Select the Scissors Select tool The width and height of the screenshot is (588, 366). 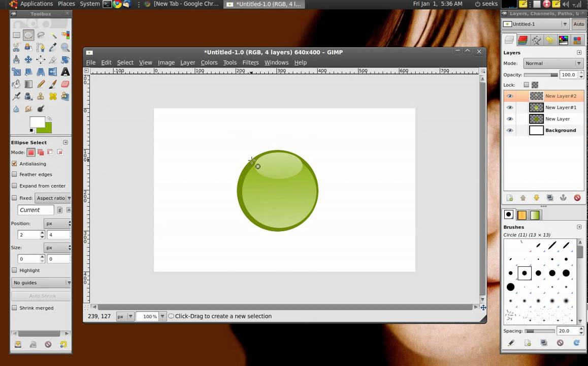click(x=16, y=47)
